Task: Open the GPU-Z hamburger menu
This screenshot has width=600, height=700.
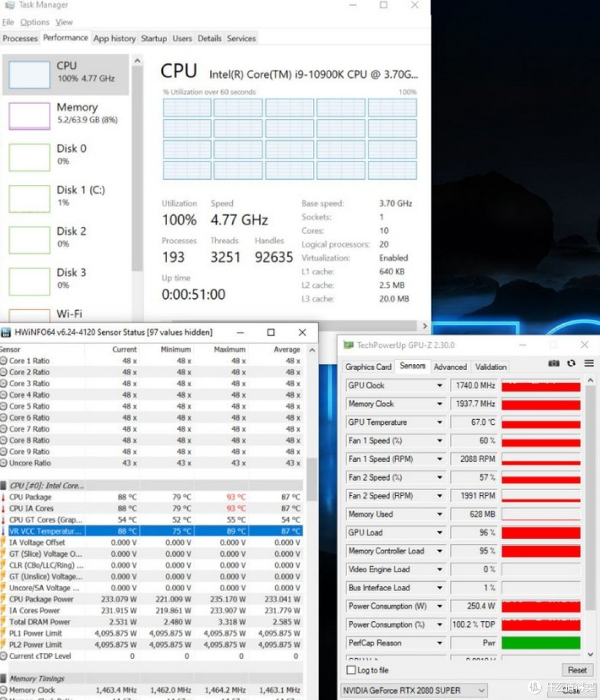Action: 589,363
